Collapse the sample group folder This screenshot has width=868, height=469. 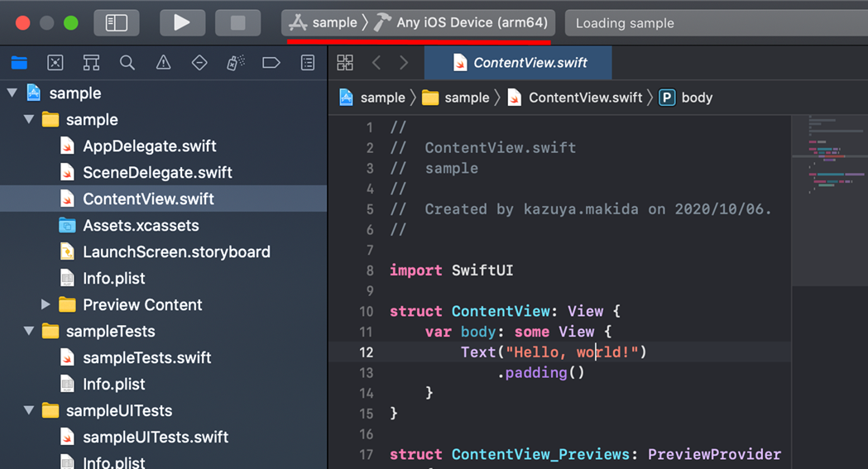pos(29,119)
